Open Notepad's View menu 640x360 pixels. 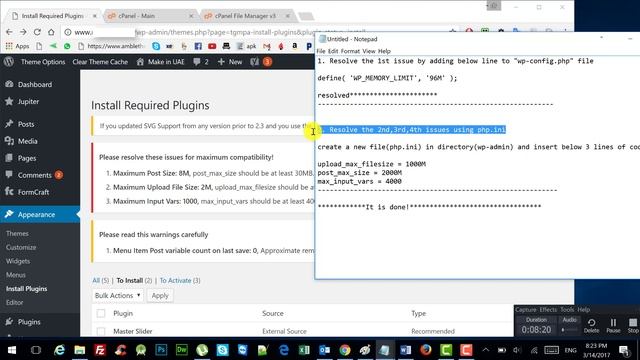tap(369, 51)
